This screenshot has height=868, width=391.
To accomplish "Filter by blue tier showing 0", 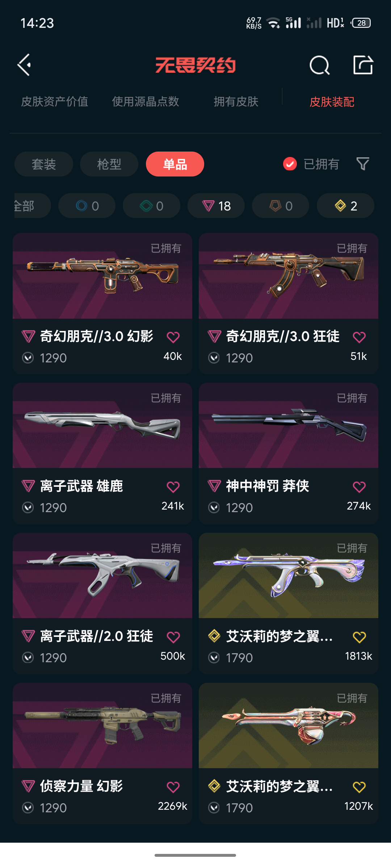I will point(87,206).
